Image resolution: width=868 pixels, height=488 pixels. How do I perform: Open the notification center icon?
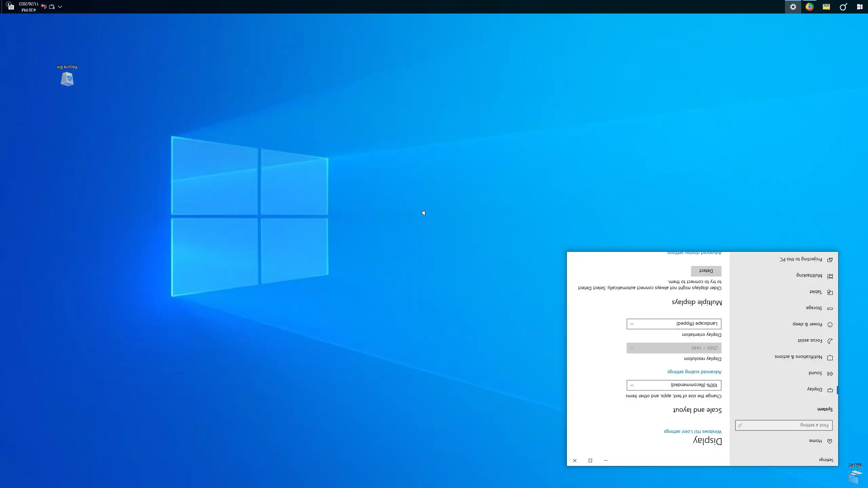[10, 6]
